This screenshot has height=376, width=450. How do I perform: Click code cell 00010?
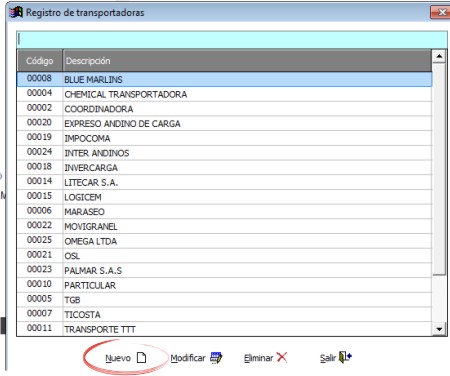coord(39,284)
